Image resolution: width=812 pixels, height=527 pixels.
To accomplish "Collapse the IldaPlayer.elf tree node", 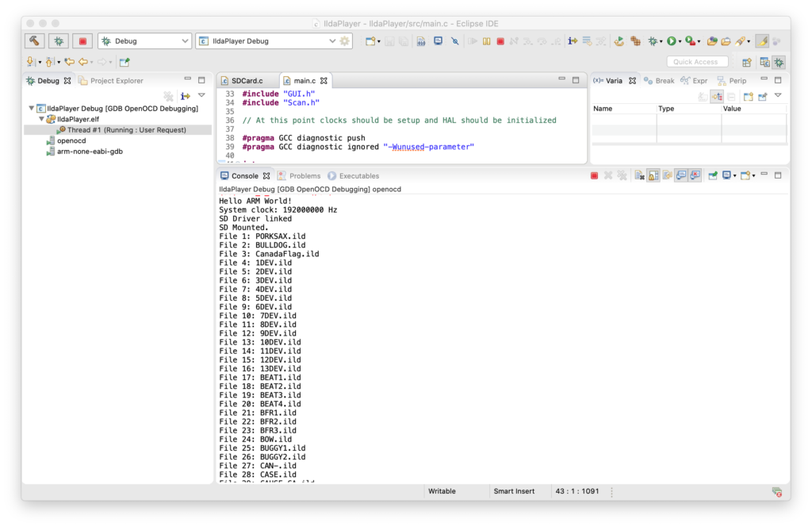I will (x=41, y=119).
